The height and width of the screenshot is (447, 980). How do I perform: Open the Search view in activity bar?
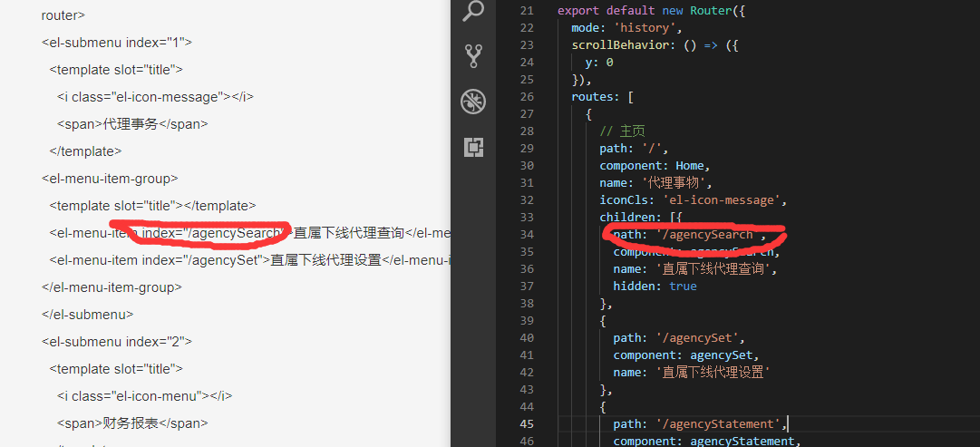pyautogui.click(x=473, y=11)
